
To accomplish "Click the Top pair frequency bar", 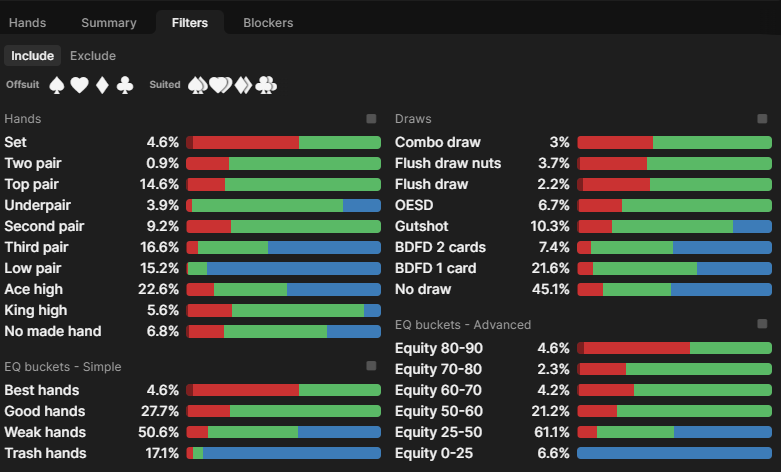I will 284,184.
